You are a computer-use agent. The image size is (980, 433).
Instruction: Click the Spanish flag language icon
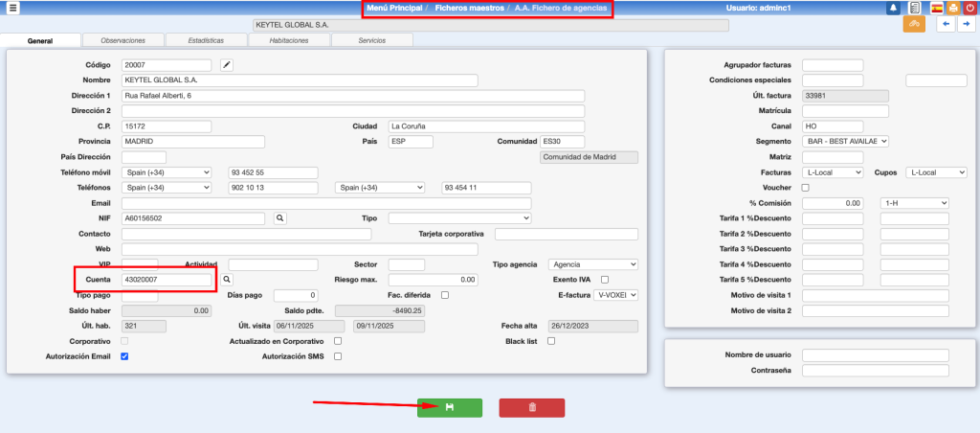[937, 8]
